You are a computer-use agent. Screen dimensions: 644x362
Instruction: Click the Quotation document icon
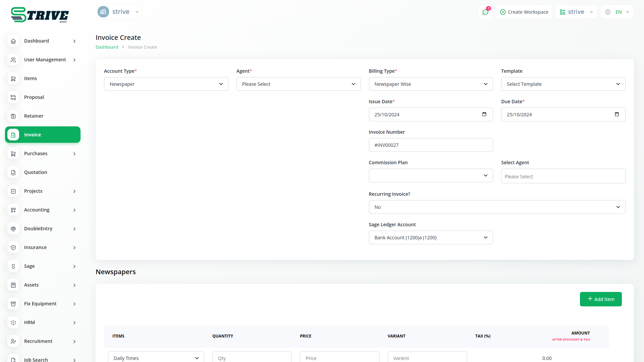(x=13, y=172)
